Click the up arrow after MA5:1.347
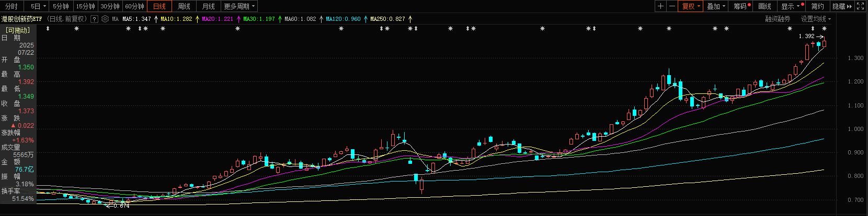 pyautogui.click(x=156, y=19)
